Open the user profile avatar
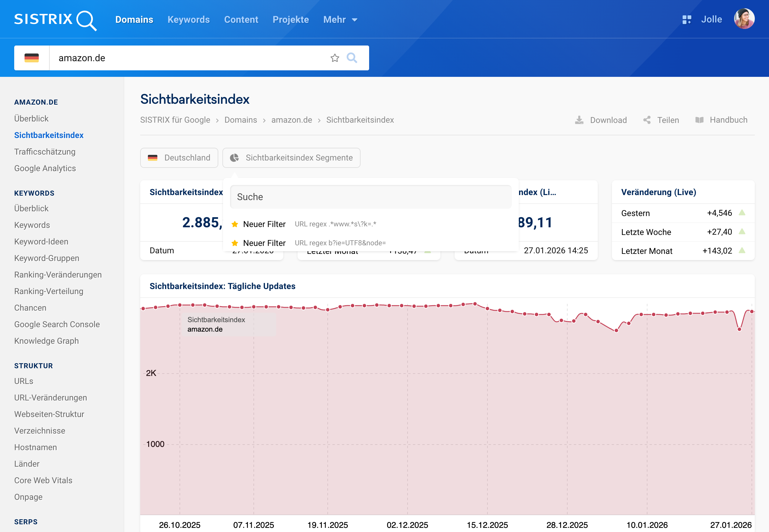This screenshot has width=769, height=532. 744,19
